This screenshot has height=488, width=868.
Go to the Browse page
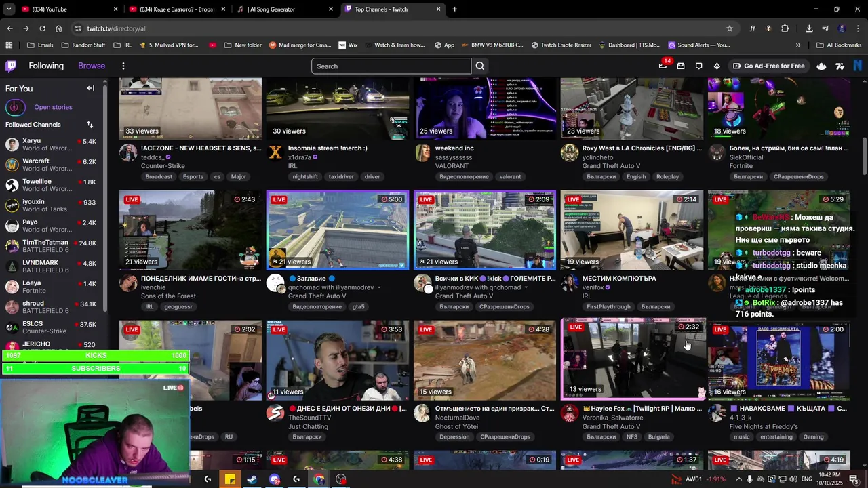[x=92, y=66]
